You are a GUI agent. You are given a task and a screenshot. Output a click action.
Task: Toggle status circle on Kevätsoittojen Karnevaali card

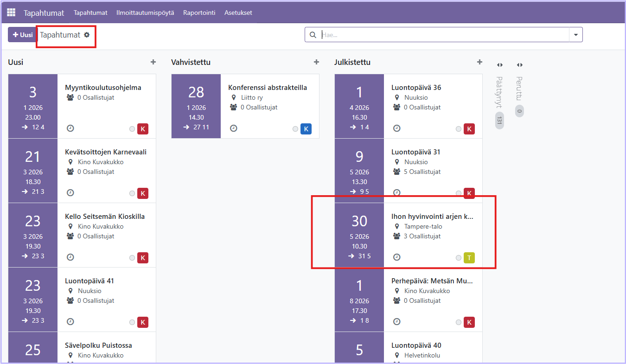[132, 193]
